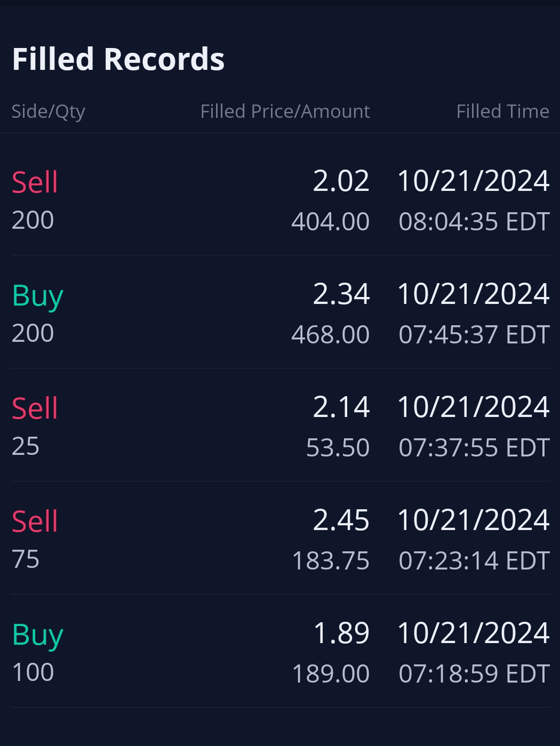Click the 183.75 filled amount
Screen dimensions: 560x746
coord(331,560)
